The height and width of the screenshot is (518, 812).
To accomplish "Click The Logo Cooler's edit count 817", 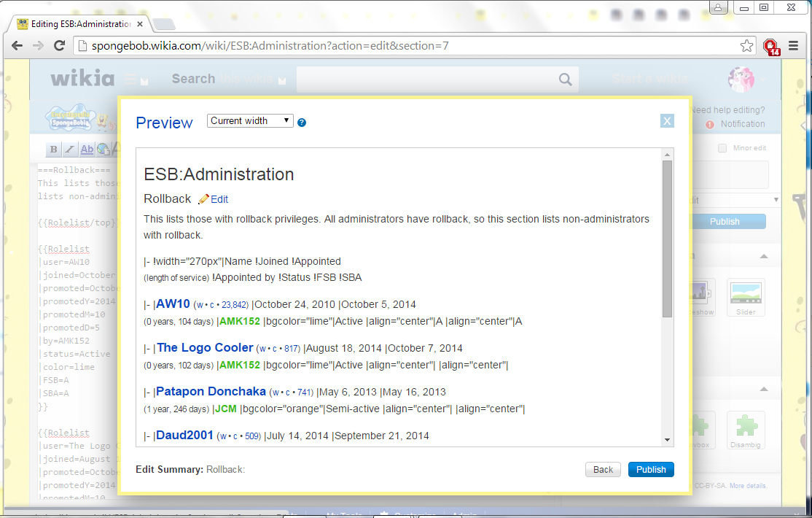I will click(x=291, y=349).
